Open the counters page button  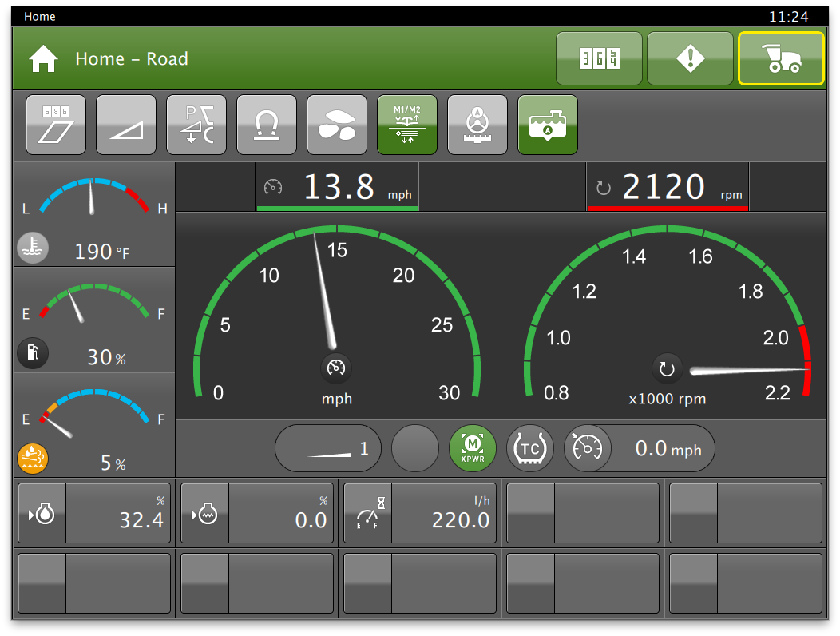[599, 58]
